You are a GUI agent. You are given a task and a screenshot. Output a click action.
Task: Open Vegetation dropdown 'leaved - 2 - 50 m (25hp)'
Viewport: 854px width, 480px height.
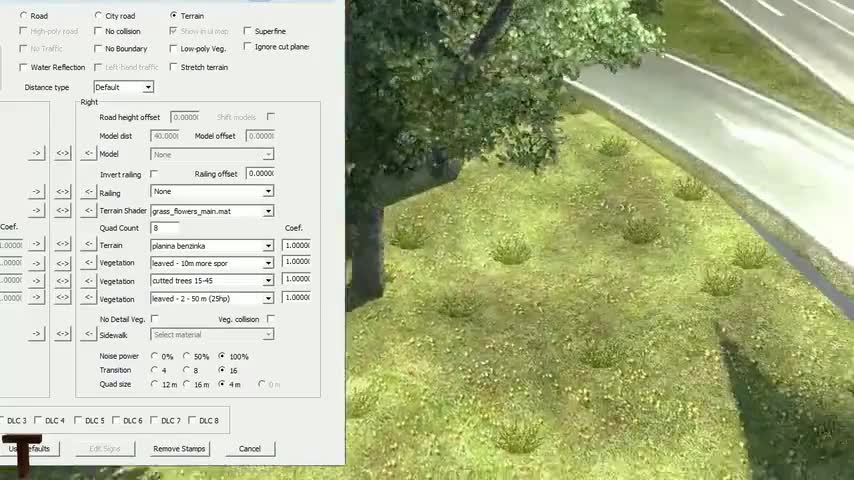coord(212,299)
